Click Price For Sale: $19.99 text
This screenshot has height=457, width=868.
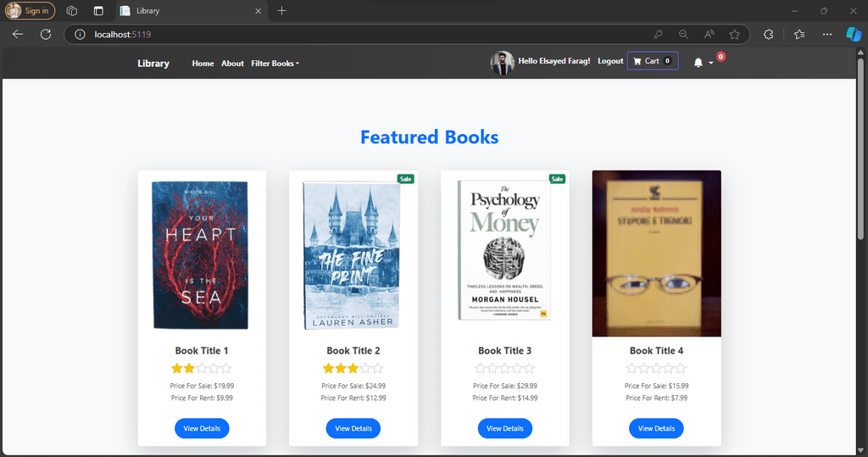(x=202, y=386)
